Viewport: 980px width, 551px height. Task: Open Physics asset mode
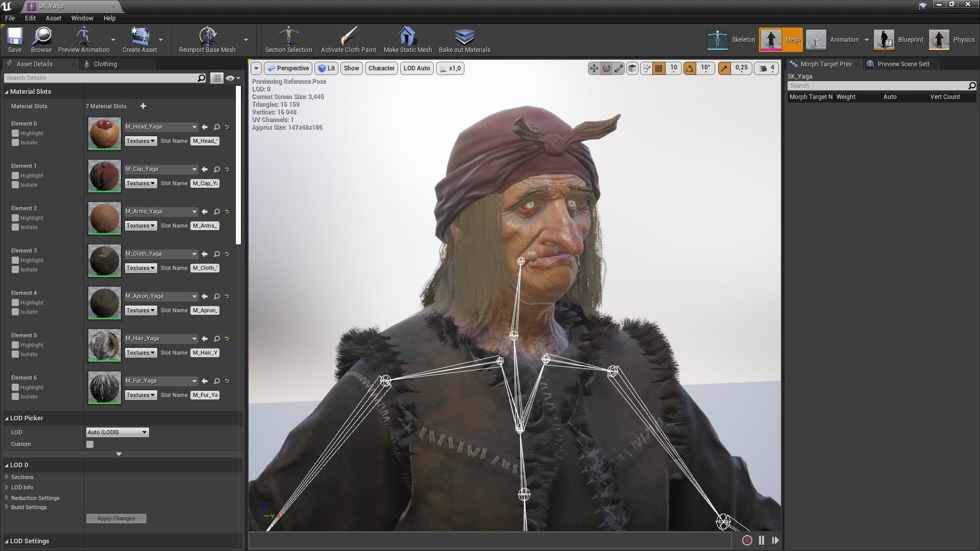[x=952, y=40]
